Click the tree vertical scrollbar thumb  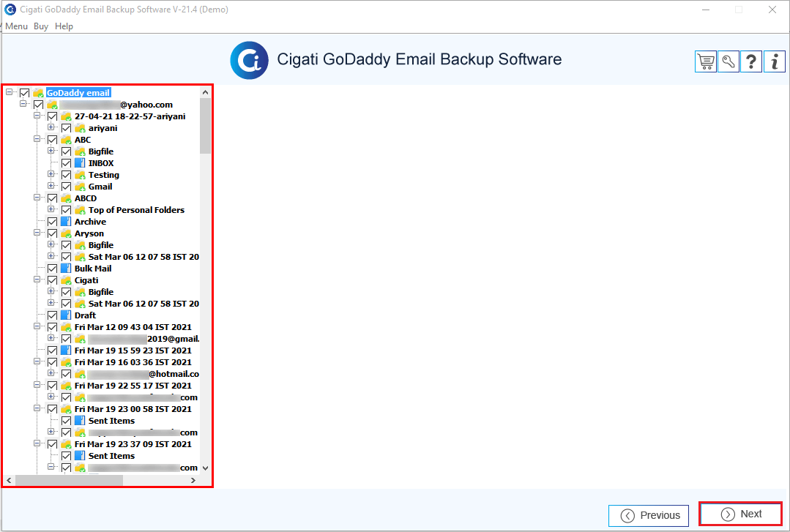click(205, 126)
